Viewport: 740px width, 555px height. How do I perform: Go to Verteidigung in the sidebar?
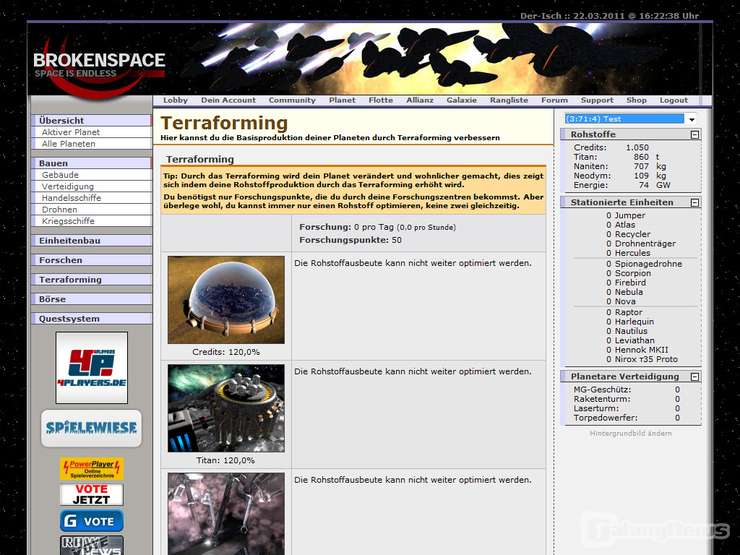92,186
